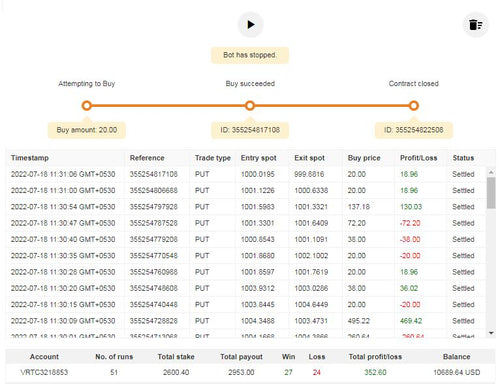
Task: Select reference 355254787528 cell
Action: coord(154,223)
